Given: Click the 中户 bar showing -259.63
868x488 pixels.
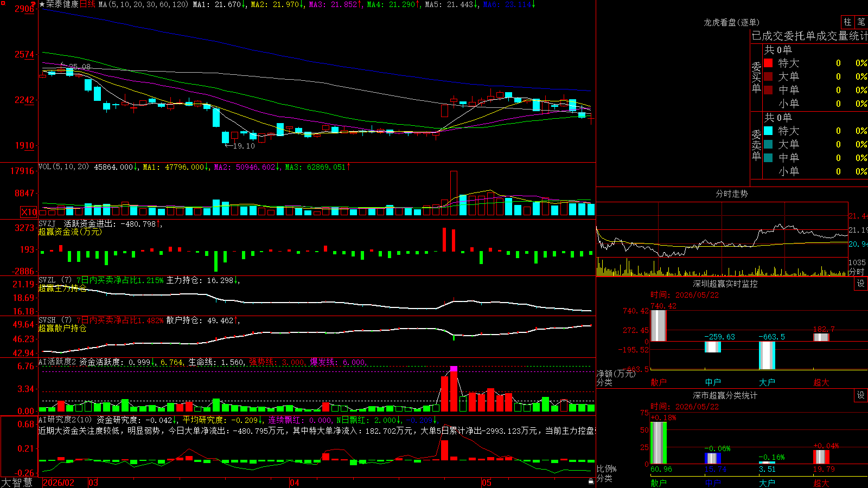Looking at the screenshot, I should click(713, 347).
